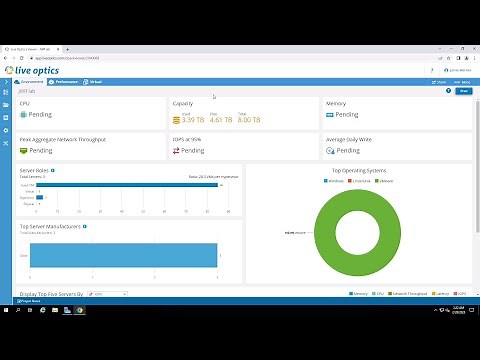Click the page vertical scrollbar
The width and height of the screenshot is (480, 360).
pos(478,167)
